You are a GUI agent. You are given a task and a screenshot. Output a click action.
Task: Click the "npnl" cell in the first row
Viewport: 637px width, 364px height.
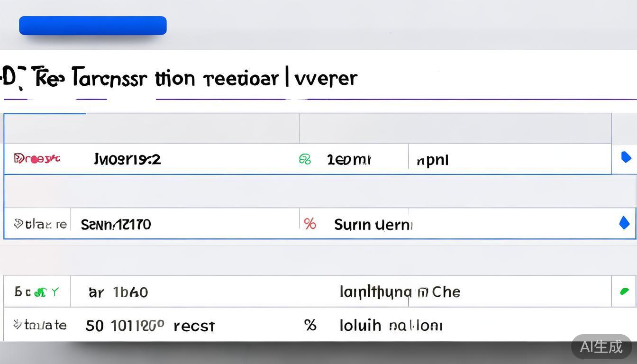point(432,160)
